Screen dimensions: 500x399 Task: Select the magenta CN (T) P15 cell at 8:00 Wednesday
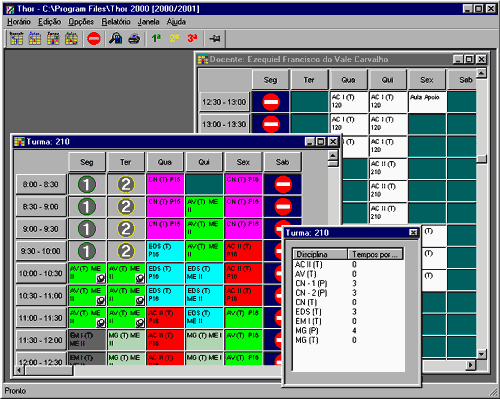point(165,184)
